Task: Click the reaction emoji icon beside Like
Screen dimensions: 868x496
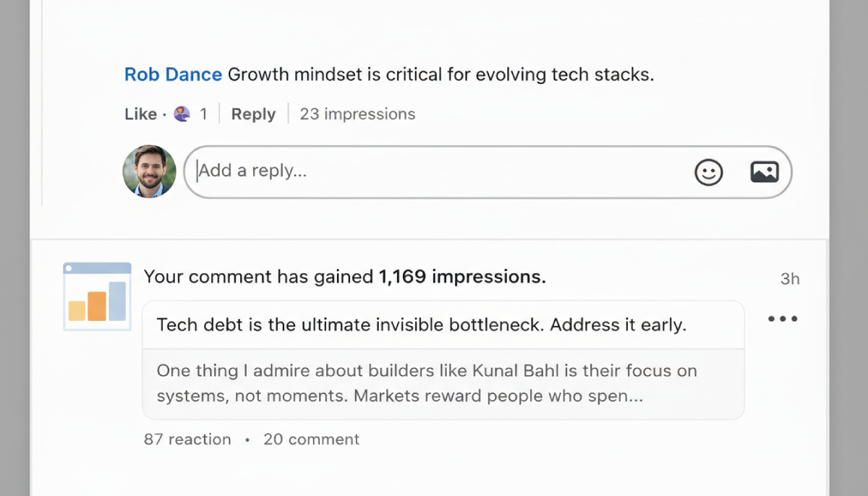Action: click(x=182, y=114)
